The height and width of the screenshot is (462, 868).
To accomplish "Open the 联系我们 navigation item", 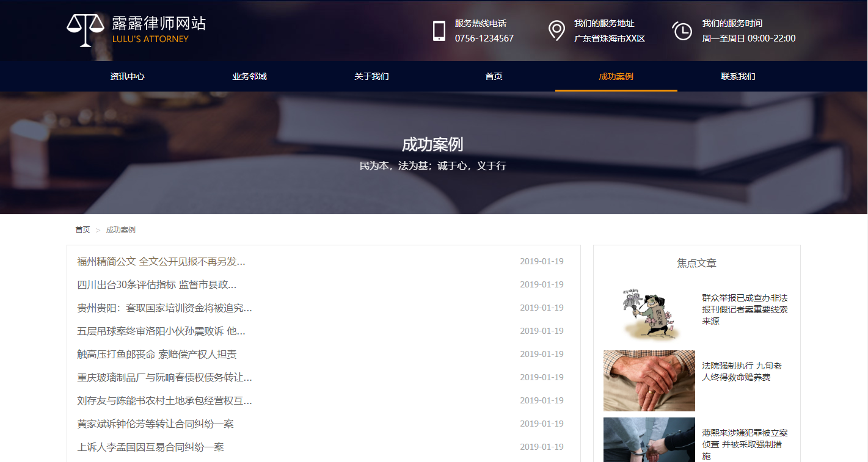I will coord(738,76).
